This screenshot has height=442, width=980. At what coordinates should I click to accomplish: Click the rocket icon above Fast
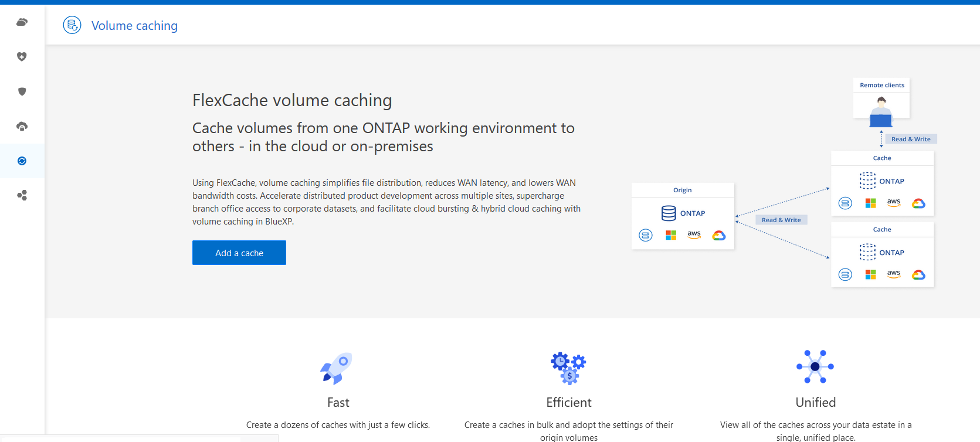336,368
